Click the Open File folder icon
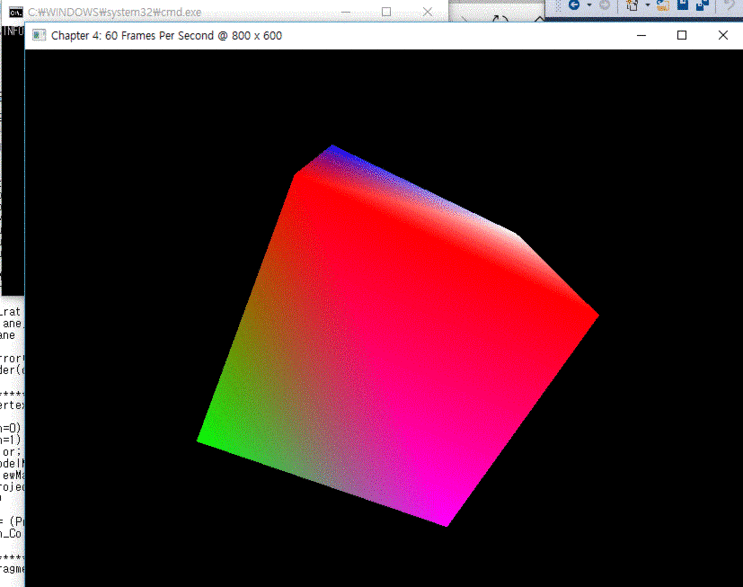The width and height of the screenshot is (743, 587). [663, 6]
